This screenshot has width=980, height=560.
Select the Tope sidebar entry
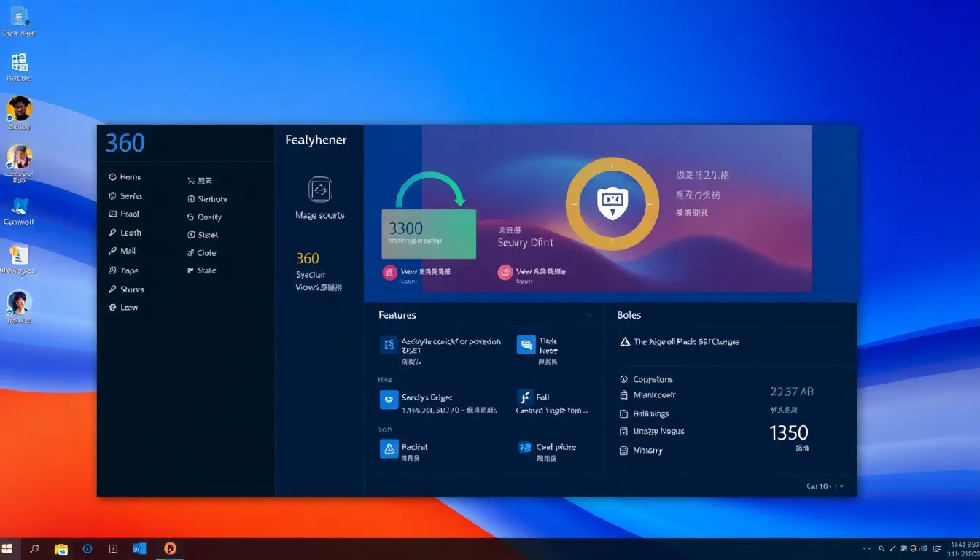click(x=123, y=271)
